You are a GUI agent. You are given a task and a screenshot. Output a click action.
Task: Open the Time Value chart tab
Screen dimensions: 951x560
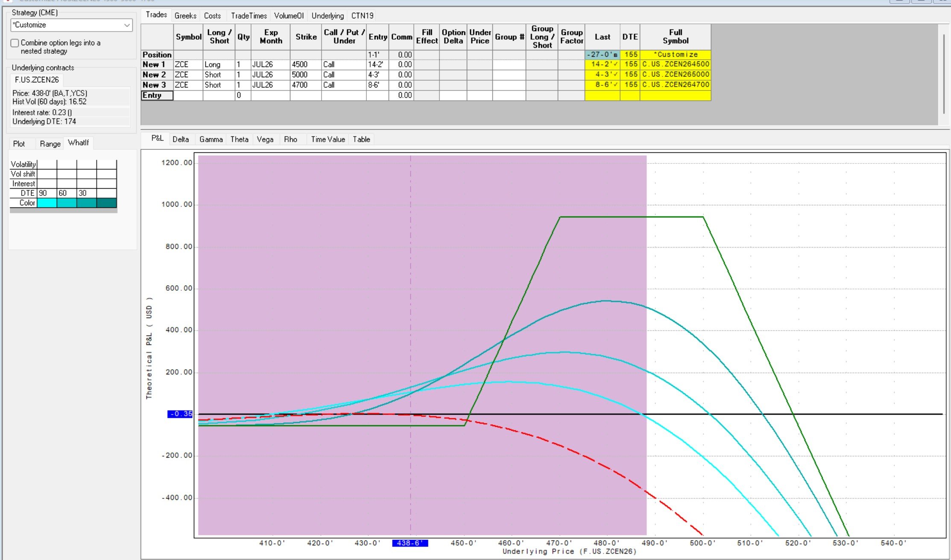[x=328, y=139]
